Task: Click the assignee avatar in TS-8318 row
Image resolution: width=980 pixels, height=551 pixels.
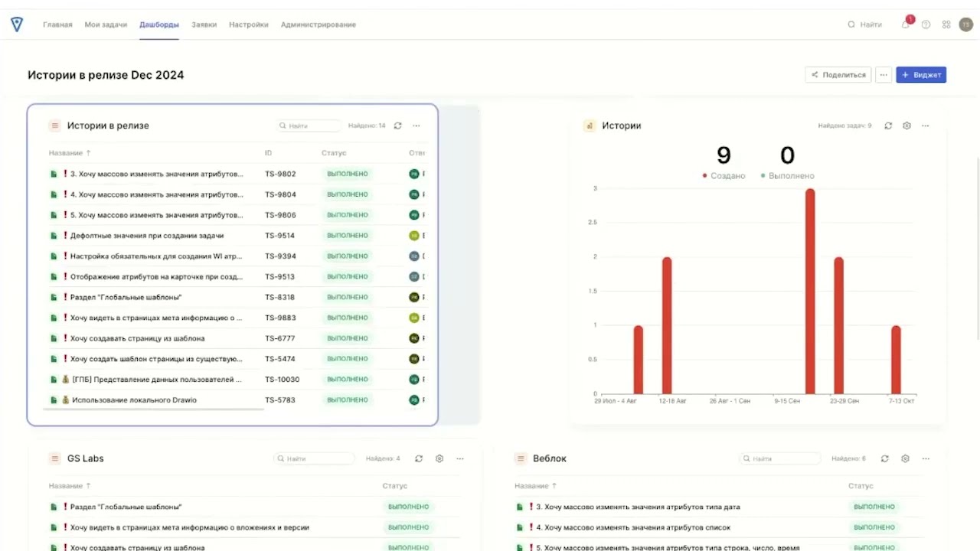Action: pyautogui.click(x=414, y=297)
